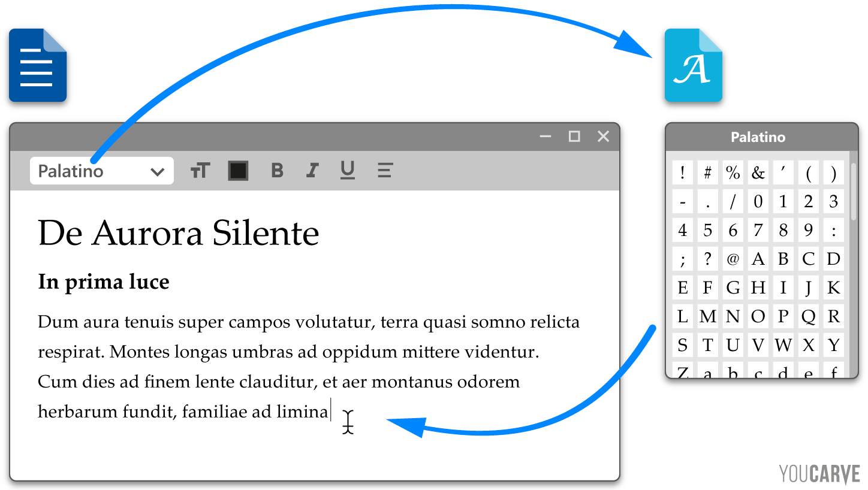Open the blue document file icon
The image size is (868, 490).
click(37, 64)
